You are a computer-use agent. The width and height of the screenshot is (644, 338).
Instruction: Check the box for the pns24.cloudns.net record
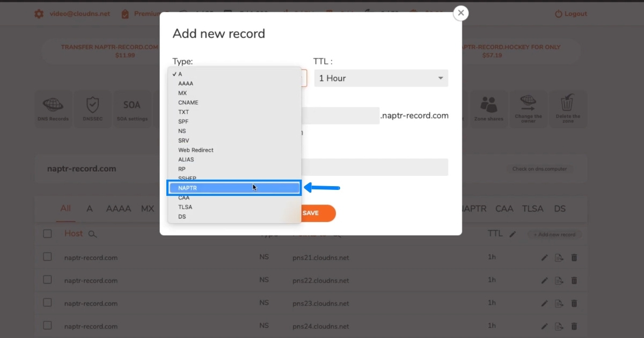pos(47,326)
